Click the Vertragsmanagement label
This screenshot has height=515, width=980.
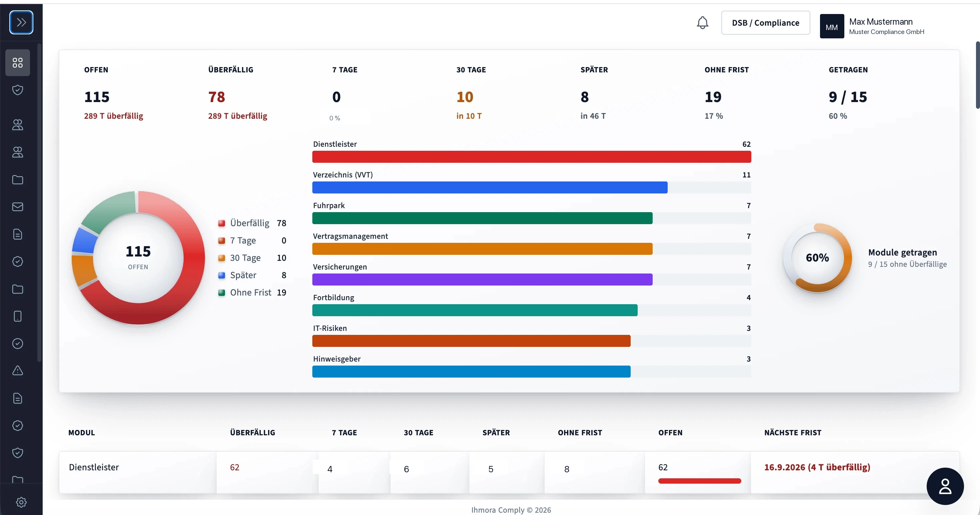coord(350,236)
